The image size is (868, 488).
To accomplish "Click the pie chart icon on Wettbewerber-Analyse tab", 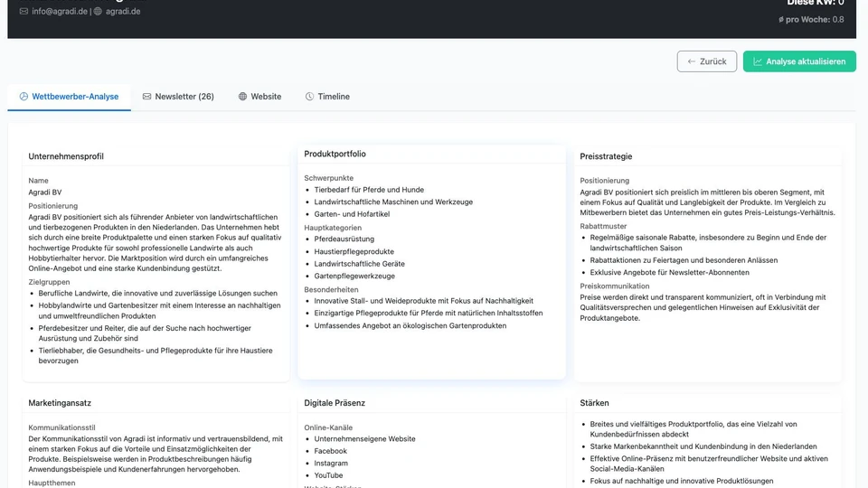I will coord(24,97).
